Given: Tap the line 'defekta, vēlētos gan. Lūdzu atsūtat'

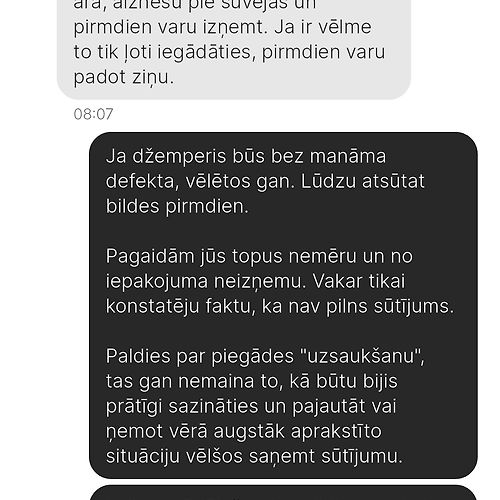Looking at the screenshot, I should click(265, 181).
